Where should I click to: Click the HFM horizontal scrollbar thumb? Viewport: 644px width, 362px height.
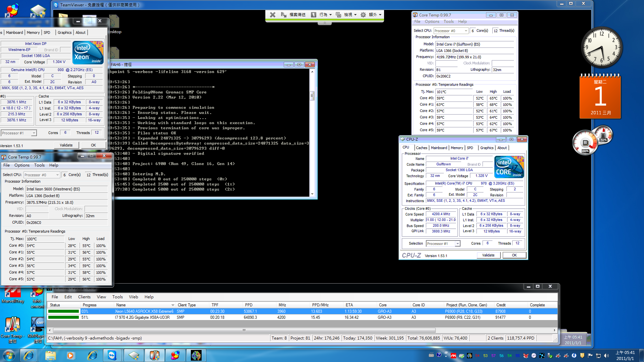point(244,330)
